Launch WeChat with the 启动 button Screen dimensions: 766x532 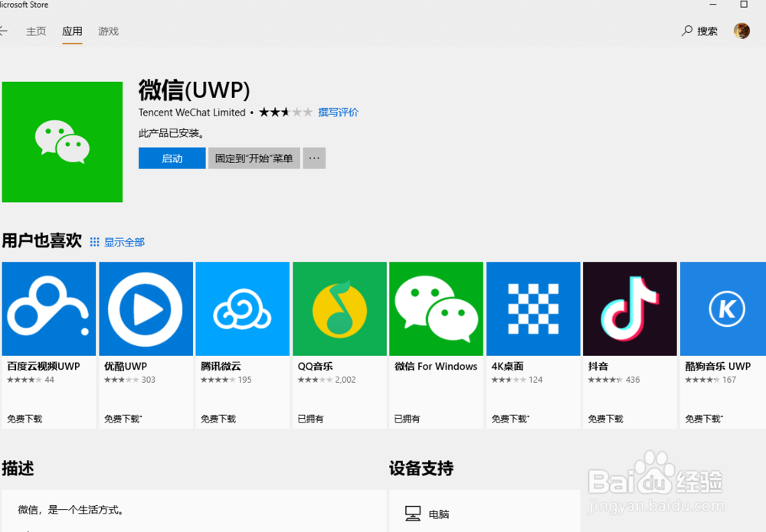pyautogui.click(x=172, y=158)
